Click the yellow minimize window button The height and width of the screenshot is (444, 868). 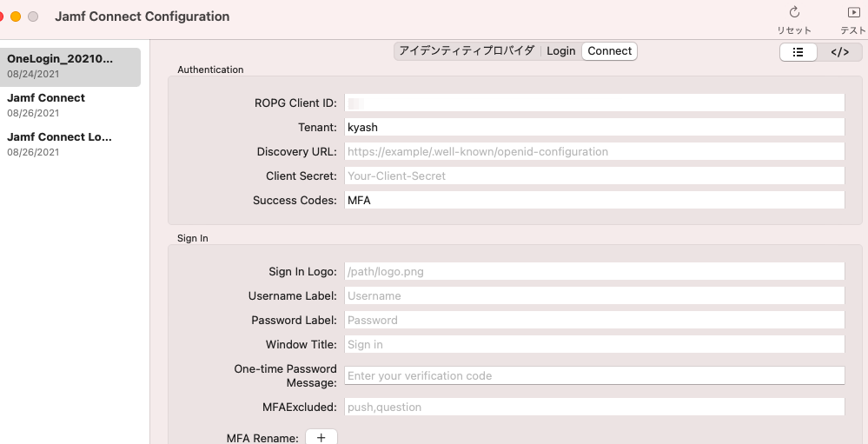(x=16, y=17)
